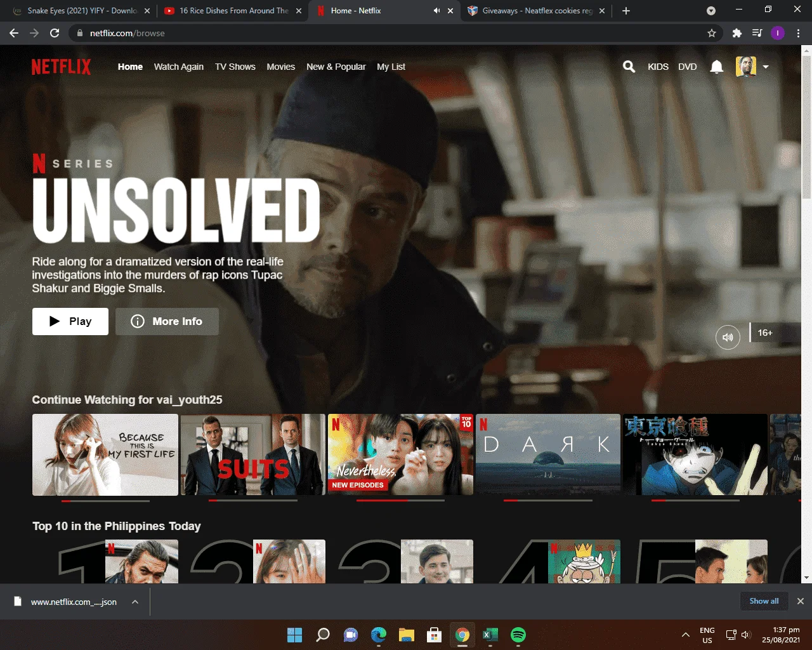Screen dimensions: 812x650
Task: Click Continue Watching for vai_youth25 heading
Action: pos(127,400)
